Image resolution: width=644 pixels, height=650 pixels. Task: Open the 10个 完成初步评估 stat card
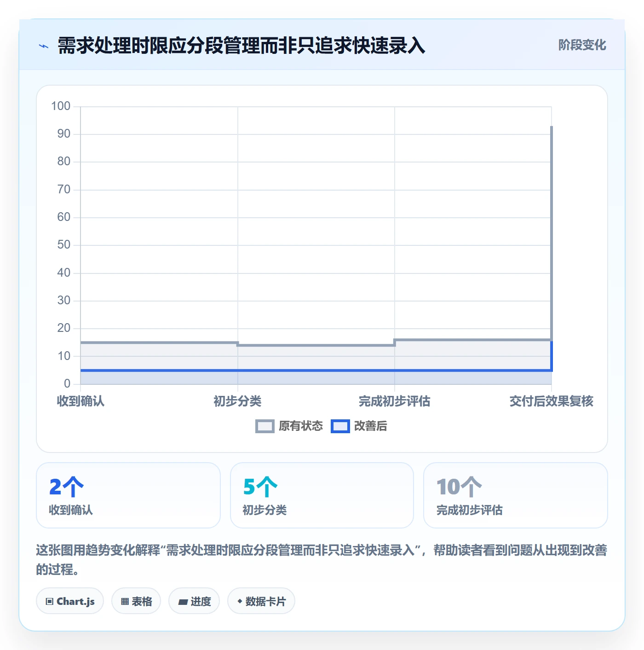click(516, 495)
